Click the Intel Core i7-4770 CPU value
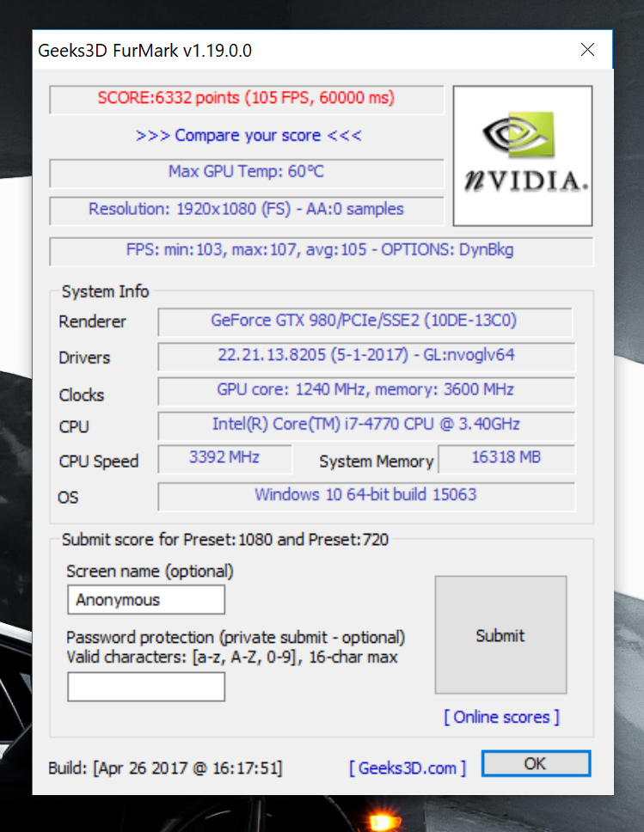 click(x=366, y=425)
